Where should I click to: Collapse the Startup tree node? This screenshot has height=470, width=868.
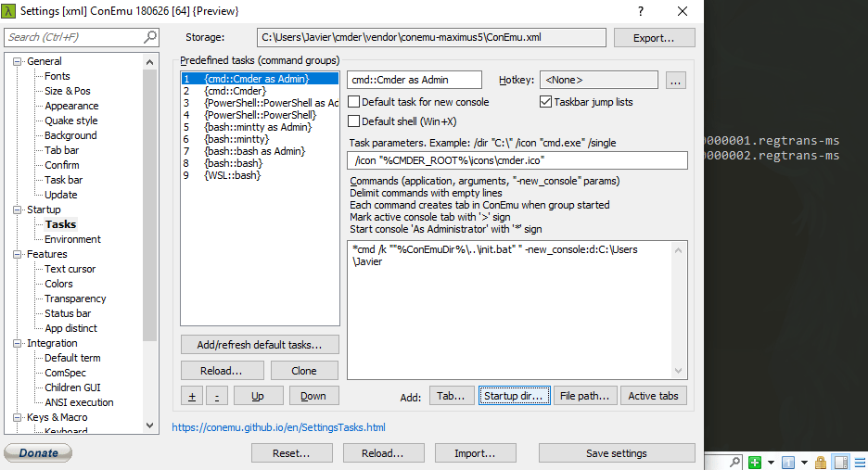click(18, 210)
